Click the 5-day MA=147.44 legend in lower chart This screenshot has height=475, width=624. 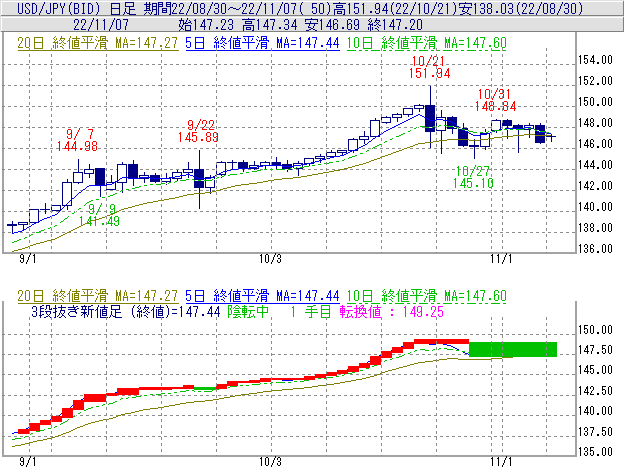[262, 296]
